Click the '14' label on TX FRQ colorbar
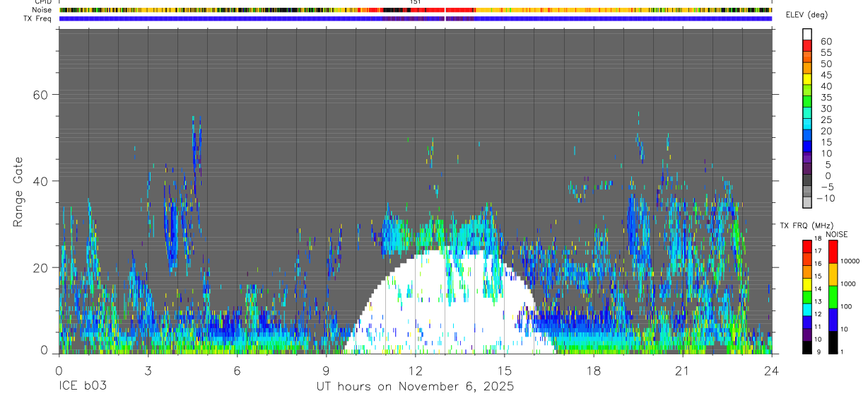Viewport: 868px width, 401px height. coord(818,290)
